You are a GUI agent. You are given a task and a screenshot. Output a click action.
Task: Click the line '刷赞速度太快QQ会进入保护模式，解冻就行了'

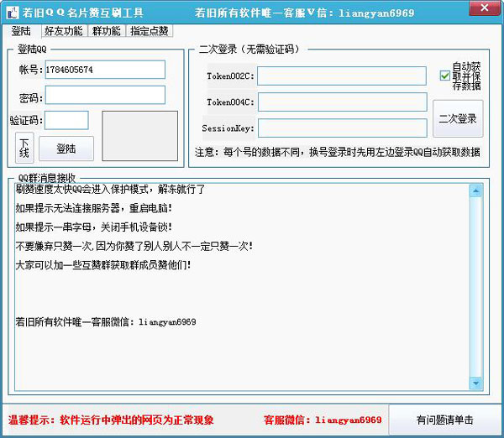(110, 189)
